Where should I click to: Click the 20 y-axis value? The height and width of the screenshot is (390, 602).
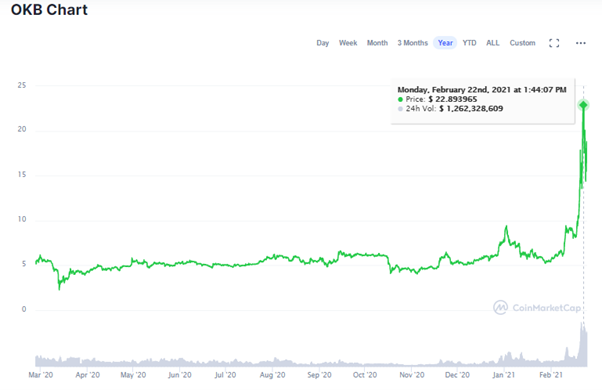pyautogui.click(x=22, y=129)
